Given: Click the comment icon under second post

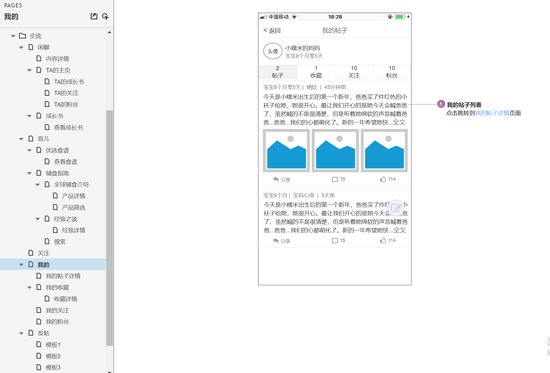Looking at the screenshot, I should (335, 241).
